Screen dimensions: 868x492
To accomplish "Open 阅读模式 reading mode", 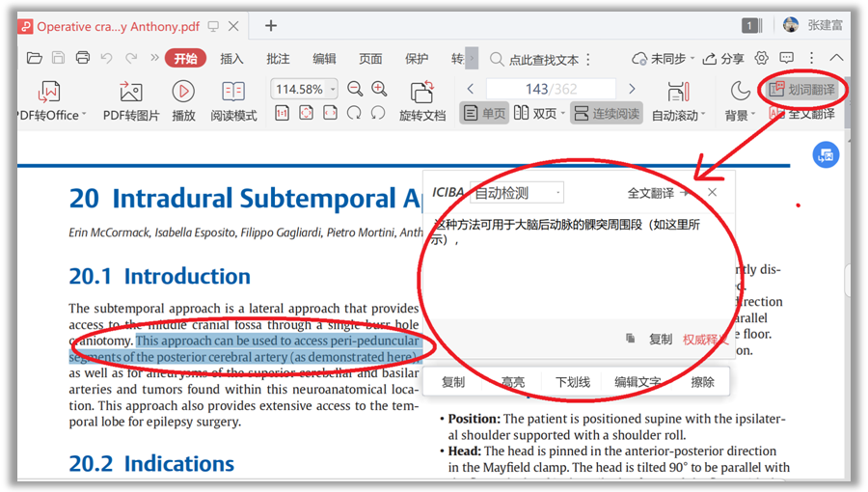I will [x=233, y=93].
